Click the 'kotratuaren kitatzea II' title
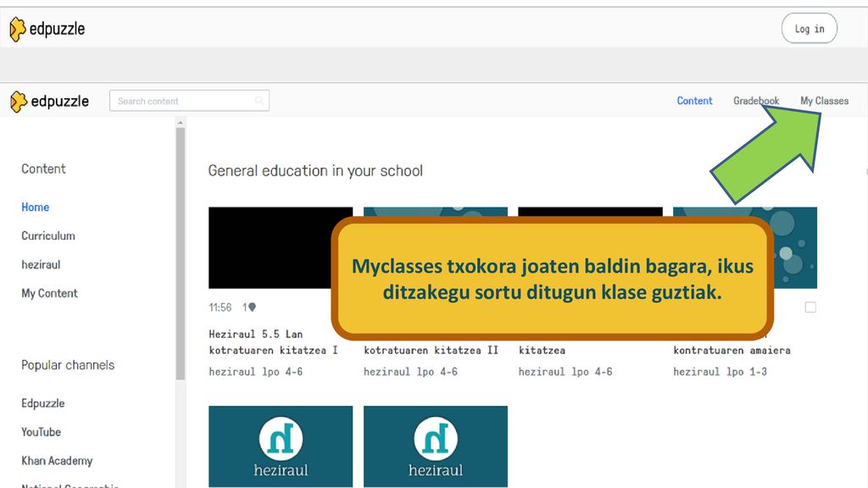 [431, 350]
